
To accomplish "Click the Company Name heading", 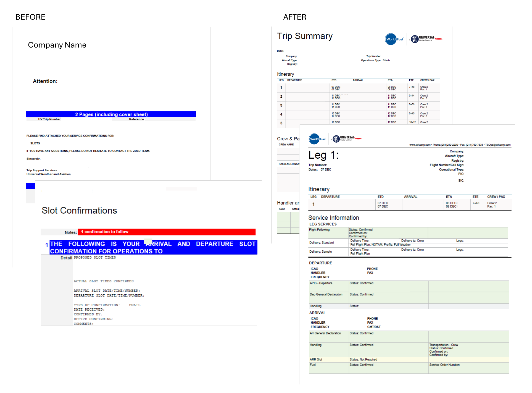I will tap(57, 45).
